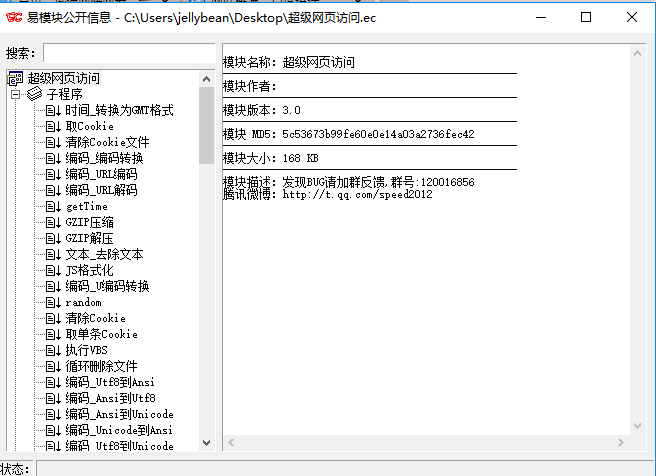
Task: Click the icon beside random
Action: point(53,302)
